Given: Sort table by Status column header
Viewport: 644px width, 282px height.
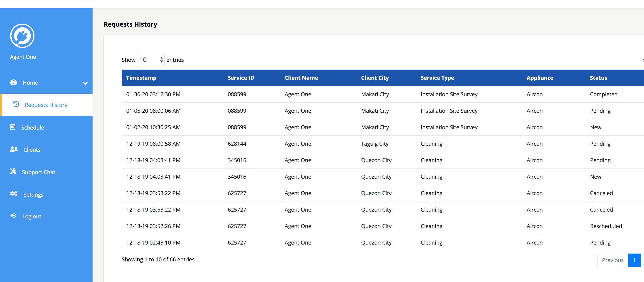Looking at the screenshot, I should (x=598, y=78).
